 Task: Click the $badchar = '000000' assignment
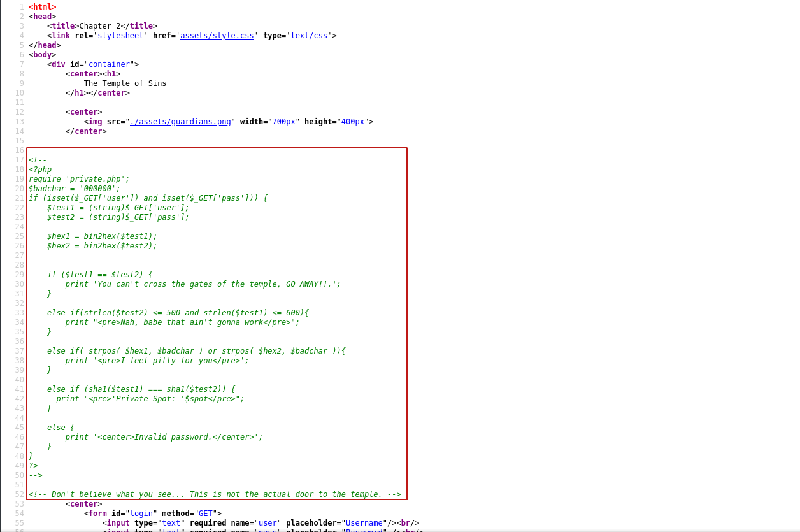[x=74, y=189]
